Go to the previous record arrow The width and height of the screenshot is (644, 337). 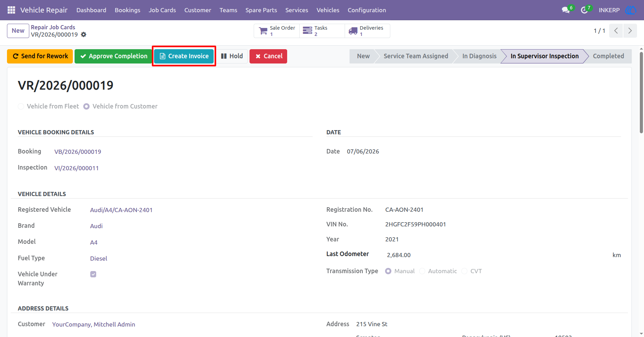(616, 31)
